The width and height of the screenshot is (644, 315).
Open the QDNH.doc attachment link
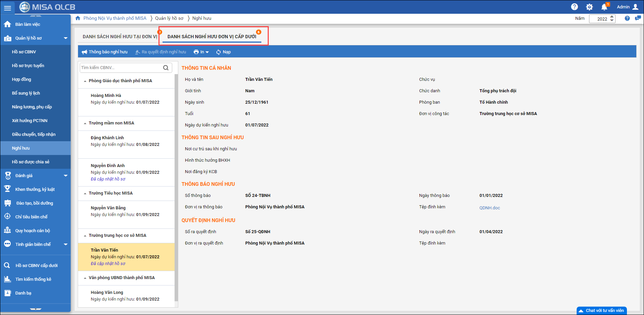[x=489, y=208]
